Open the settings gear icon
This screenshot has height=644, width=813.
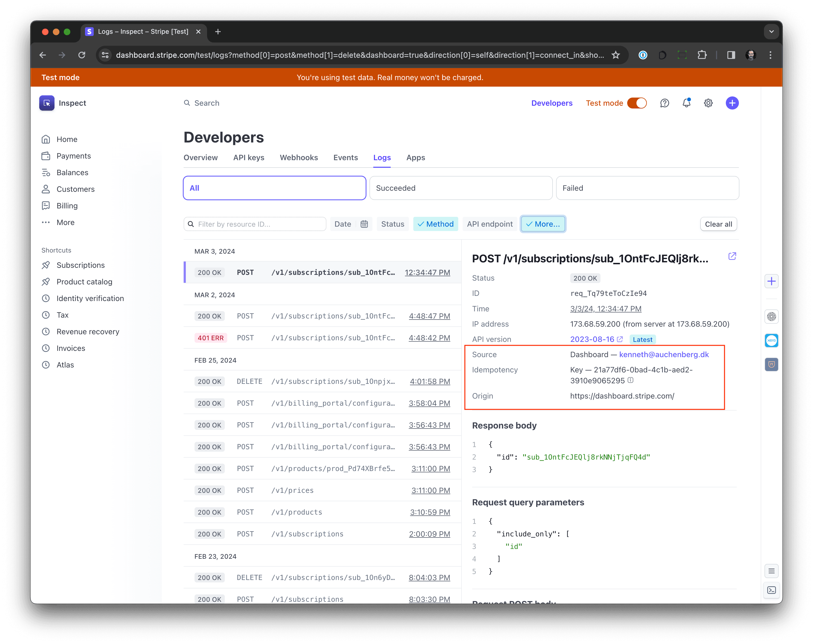709,103
